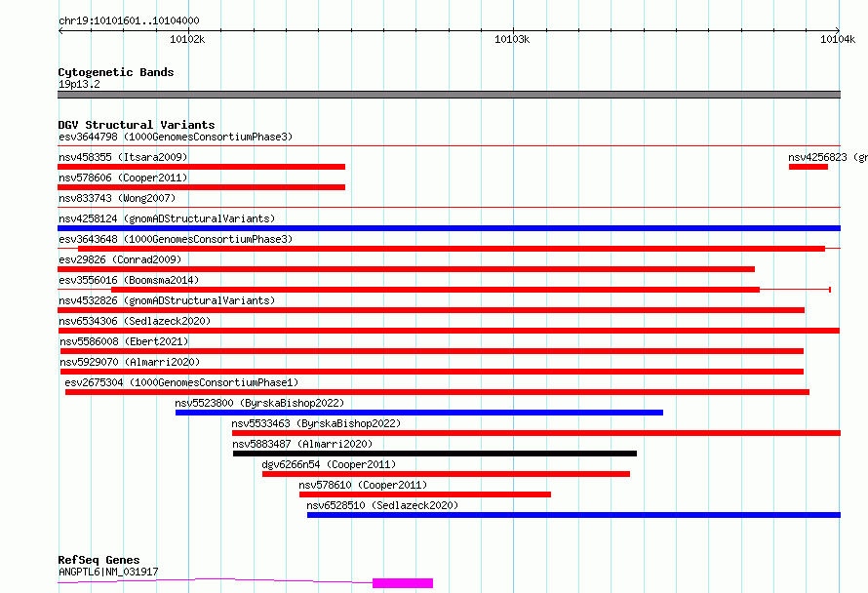
Task: Click the red bar of esv2675304
Action: pyautogui.click(x=437, y=392)
